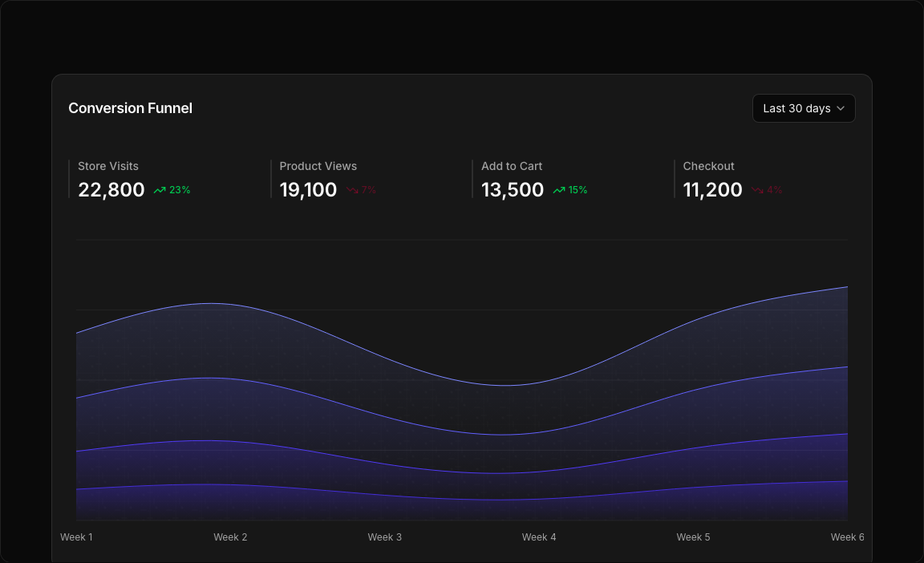
Task: Click the Week 6 axis label
Action: coord(847,537)
